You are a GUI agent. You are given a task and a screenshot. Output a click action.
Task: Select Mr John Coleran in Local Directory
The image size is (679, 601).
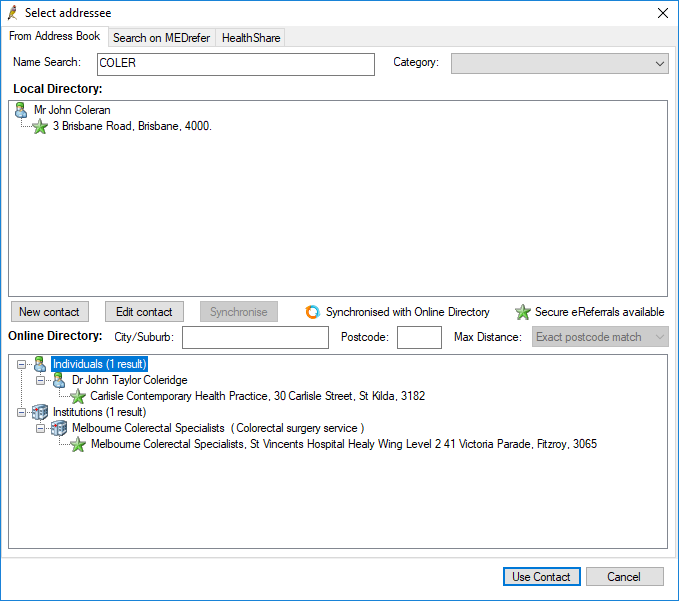[72, 110]
